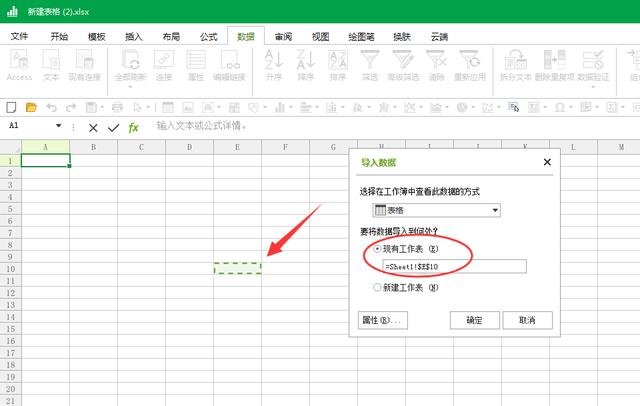
Task: Open the 文件 menu tab
Action: pos(19,36)
